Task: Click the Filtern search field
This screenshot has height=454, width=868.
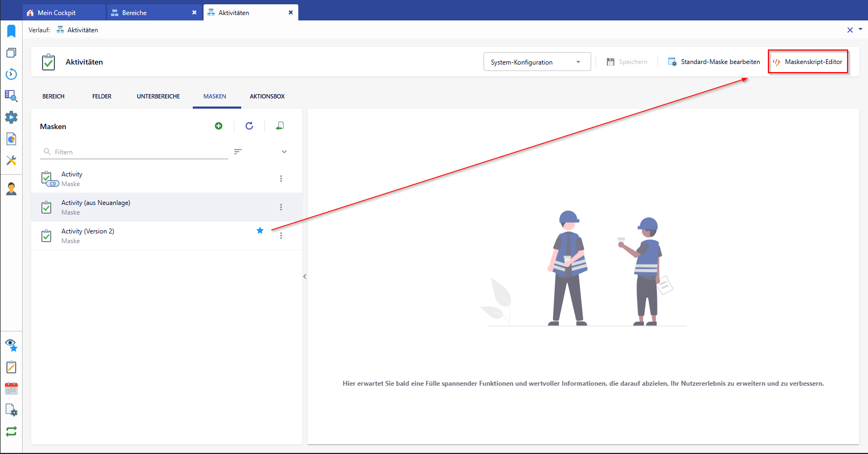Action: (140, 152)
